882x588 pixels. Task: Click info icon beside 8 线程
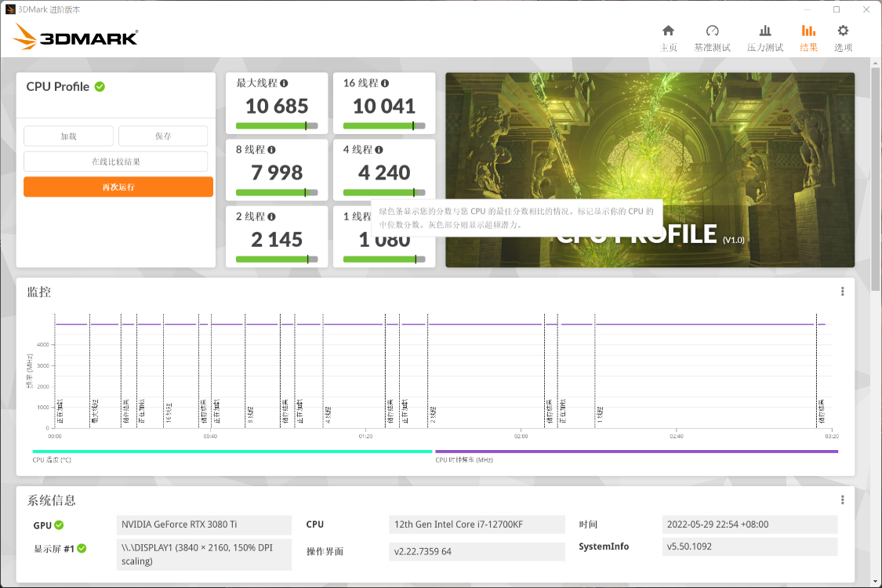click(x=272, y=150)
